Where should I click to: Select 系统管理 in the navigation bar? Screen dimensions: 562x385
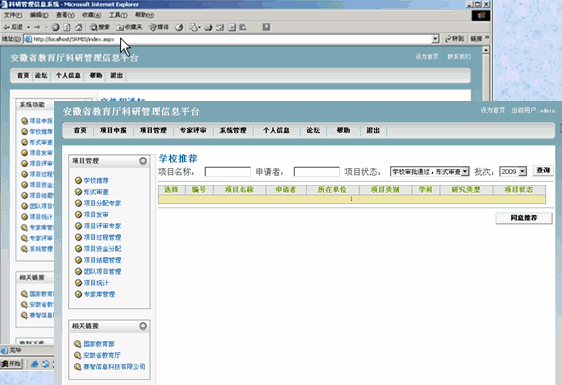[233, 130]
